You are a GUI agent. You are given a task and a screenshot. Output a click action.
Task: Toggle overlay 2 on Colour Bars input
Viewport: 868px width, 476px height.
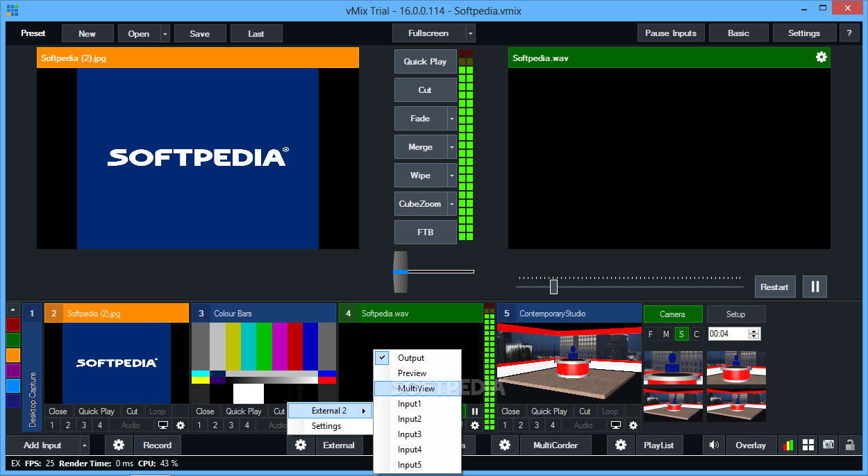pyautogui.click(x=215, y=425)
